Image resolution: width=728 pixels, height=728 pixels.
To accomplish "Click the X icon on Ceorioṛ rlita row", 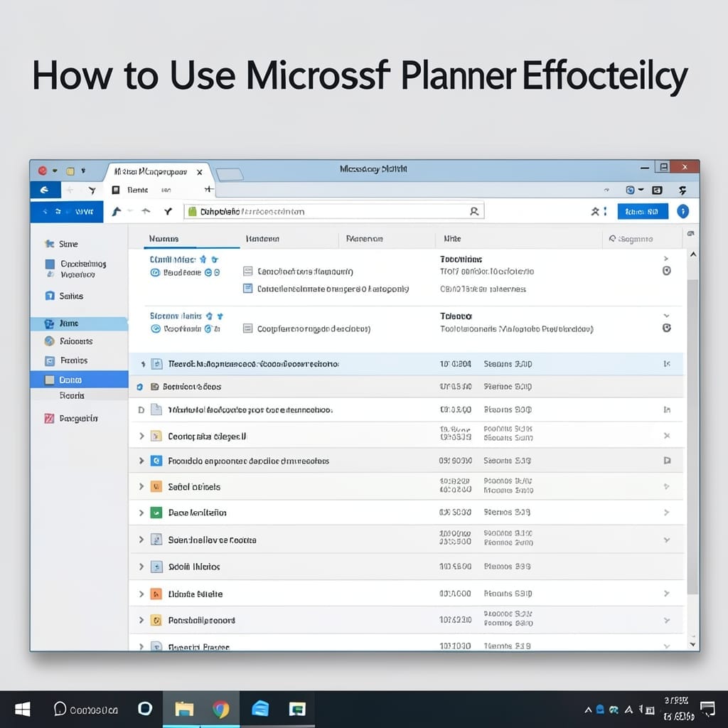I will (x=667, y=436).
